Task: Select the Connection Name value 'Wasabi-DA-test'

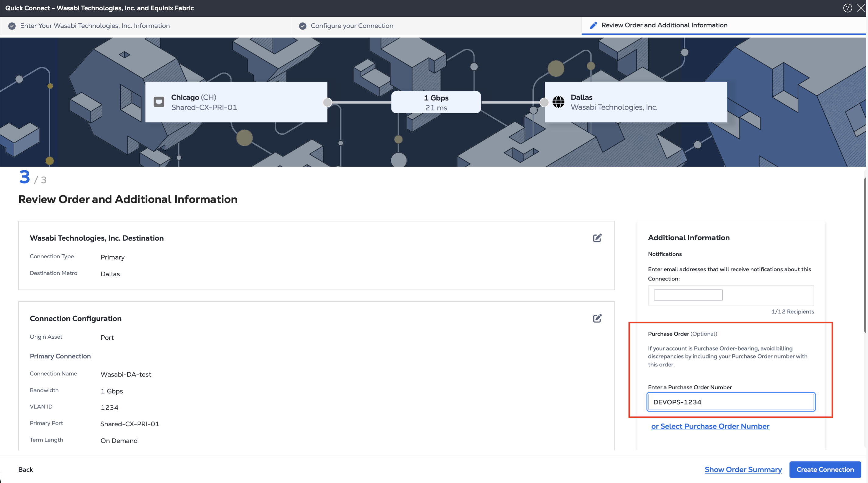Action: click(126, 375)
